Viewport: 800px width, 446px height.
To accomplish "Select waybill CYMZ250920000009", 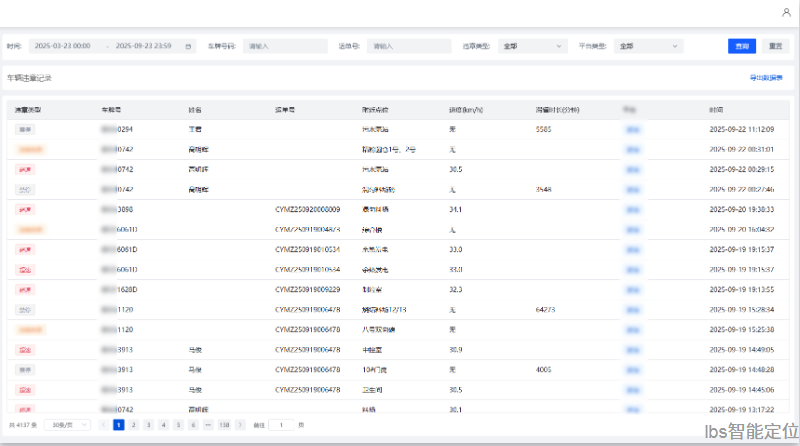I will (308, 210).
